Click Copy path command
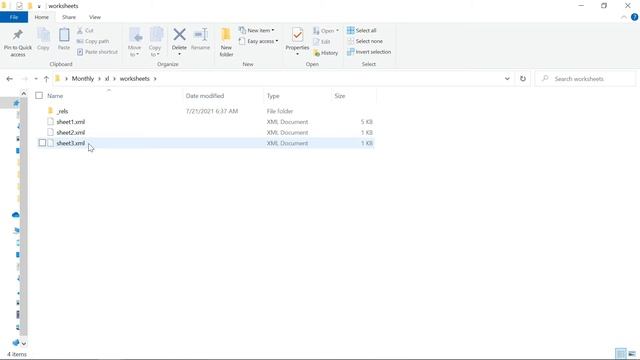Screen dimensions: 640x360 93,41
